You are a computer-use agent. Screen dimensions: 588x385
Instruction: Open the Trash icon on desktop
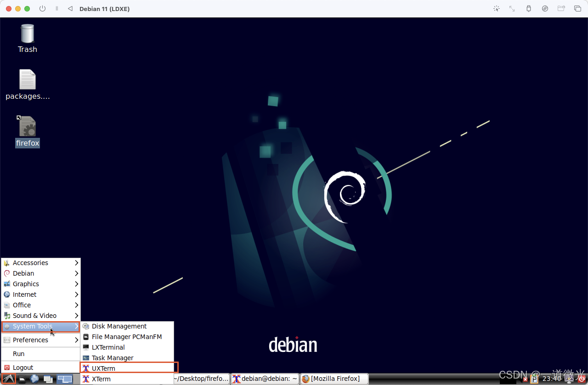28,39
